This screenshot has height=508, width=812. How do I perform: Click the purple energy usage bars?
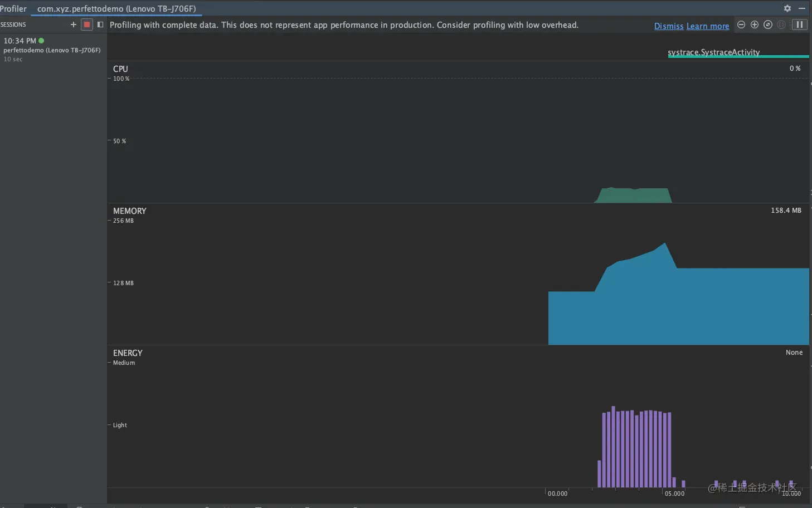pos(635,449)
